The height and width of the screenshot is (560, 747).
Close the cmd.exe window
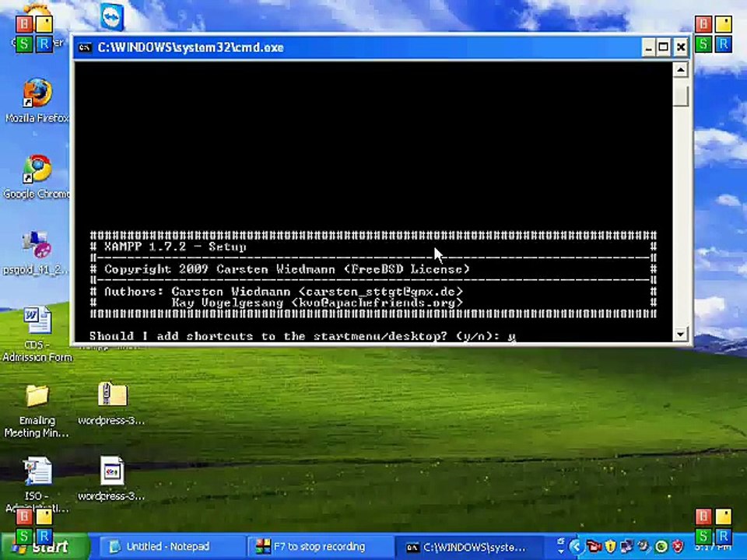coord(682,47)
